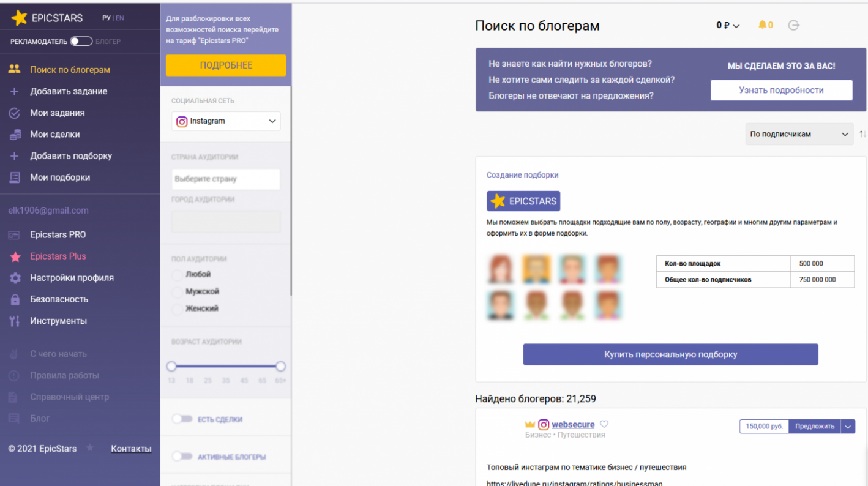Click the sort direction arrows icon

click(862, 134)
